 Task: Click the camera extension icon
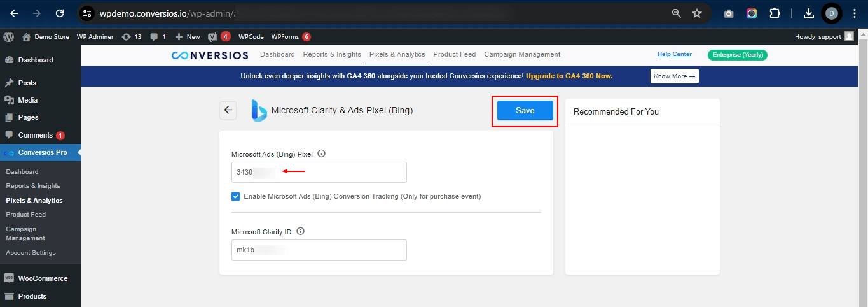pos(729,13)
